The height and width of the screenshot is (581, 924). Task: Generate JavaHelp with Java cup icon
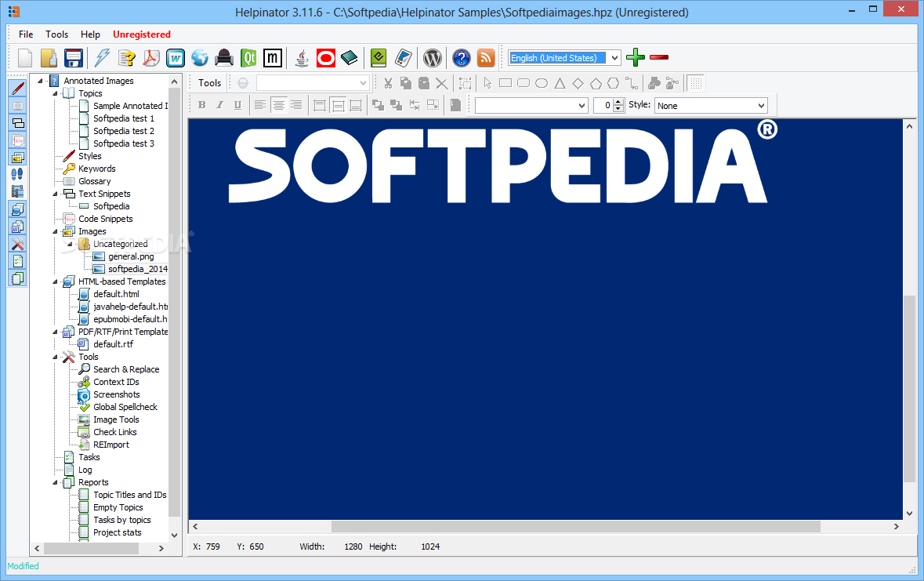[x=302, y=58]
